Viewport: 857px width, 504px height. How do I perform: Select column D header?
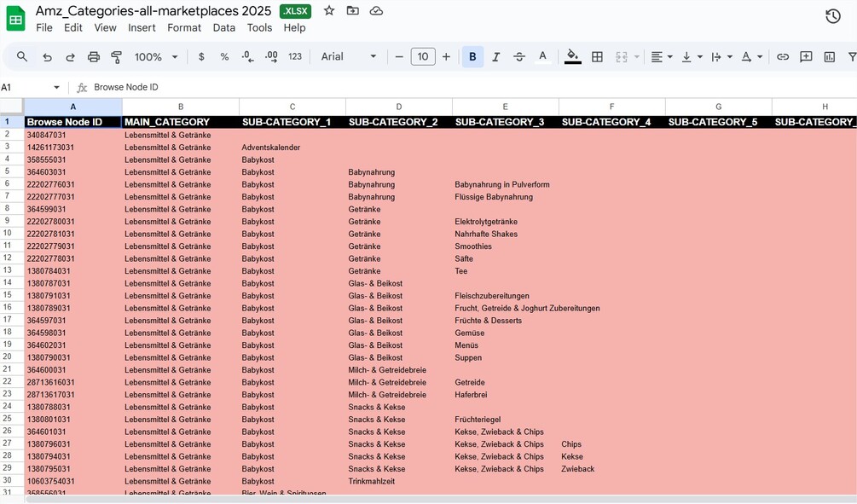click(x=398, y=107)
